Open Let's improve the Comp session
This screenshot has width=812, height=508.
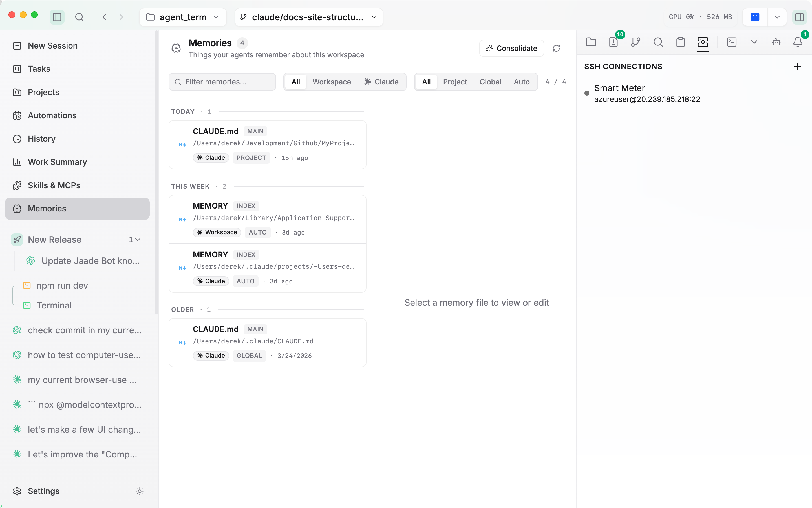[77, 455]
